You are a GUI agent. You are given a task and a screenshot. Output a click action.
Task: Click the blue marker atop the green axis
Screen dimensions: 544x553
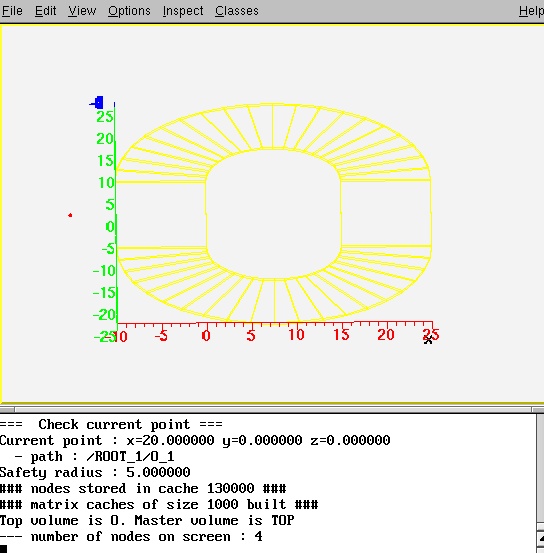[97, 103]
